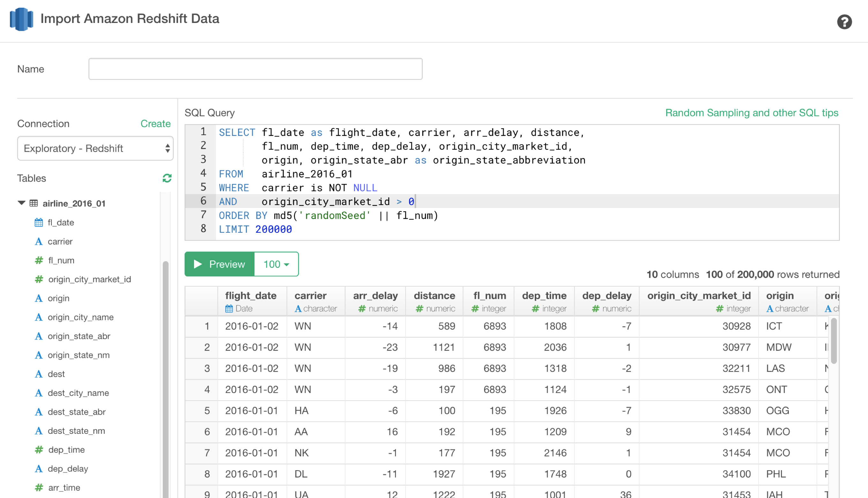
Task: Click the hash icon beside fl_num
Action: point(39,260)
